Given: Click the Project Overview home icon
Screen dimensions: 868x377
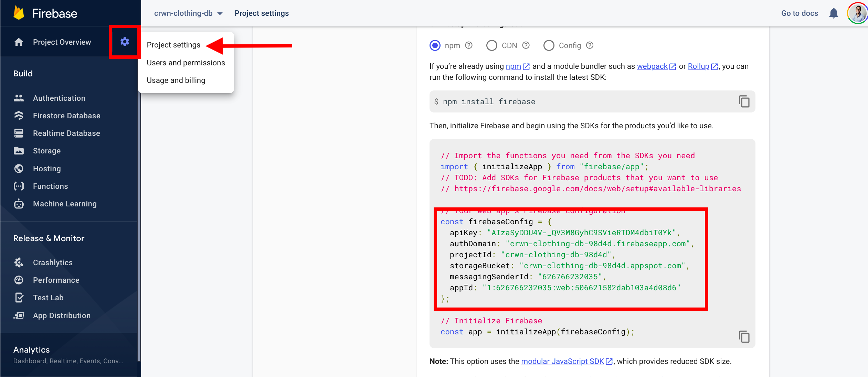Looking at the screenshot, I should point(19,42).
